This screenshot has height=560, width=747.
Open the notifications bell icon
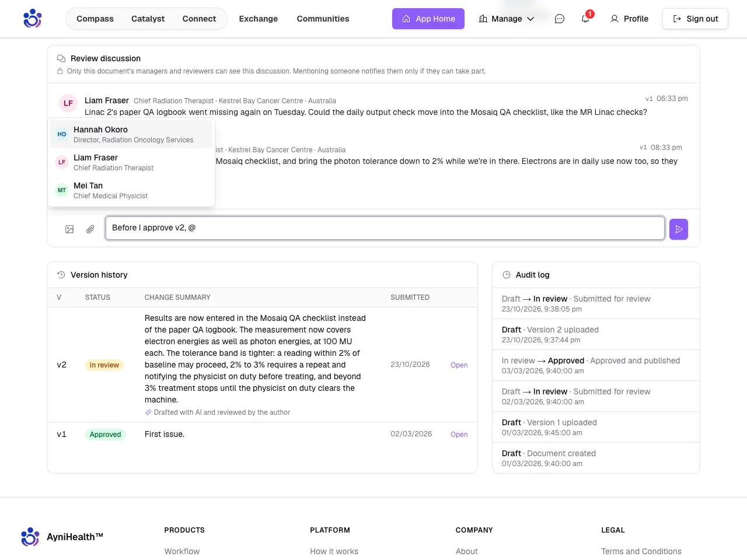tap(585, 19)
